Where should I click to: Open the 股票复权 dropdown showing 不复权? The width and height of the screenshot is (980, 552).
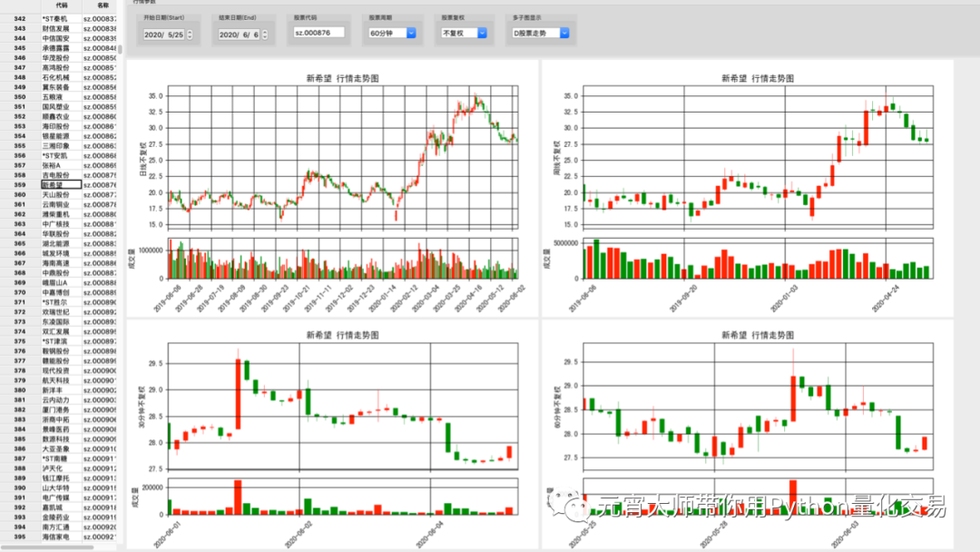(x=465, y=33)
